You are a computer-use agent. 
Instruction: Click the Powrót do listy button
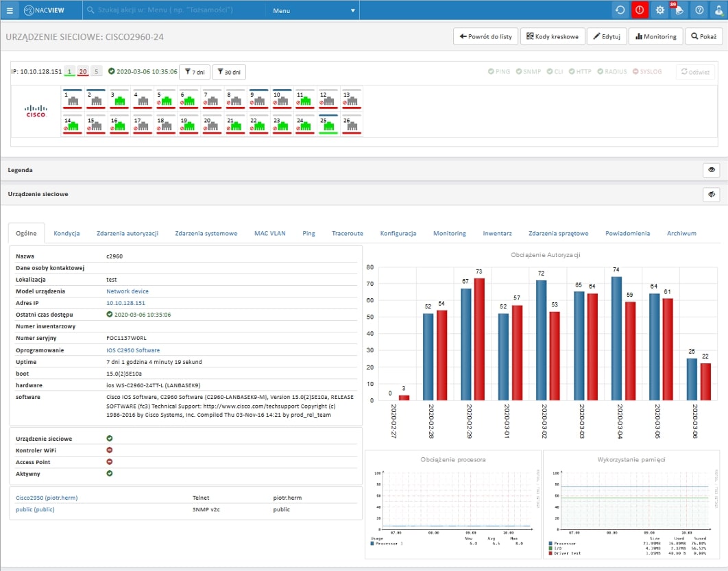click(485, 36)
